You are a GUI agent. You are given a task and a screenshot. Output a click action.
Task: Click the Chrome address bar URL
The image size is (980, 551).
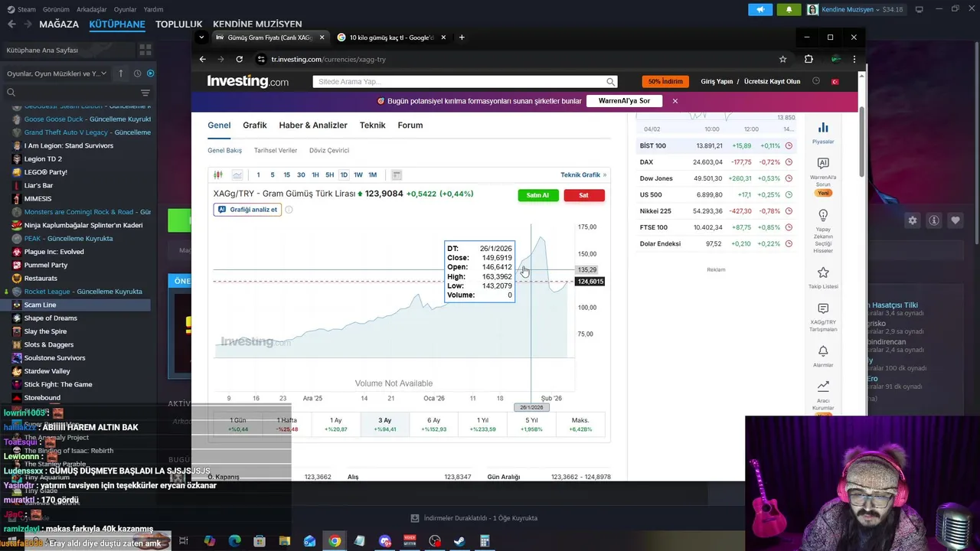[x=328, y=59]
